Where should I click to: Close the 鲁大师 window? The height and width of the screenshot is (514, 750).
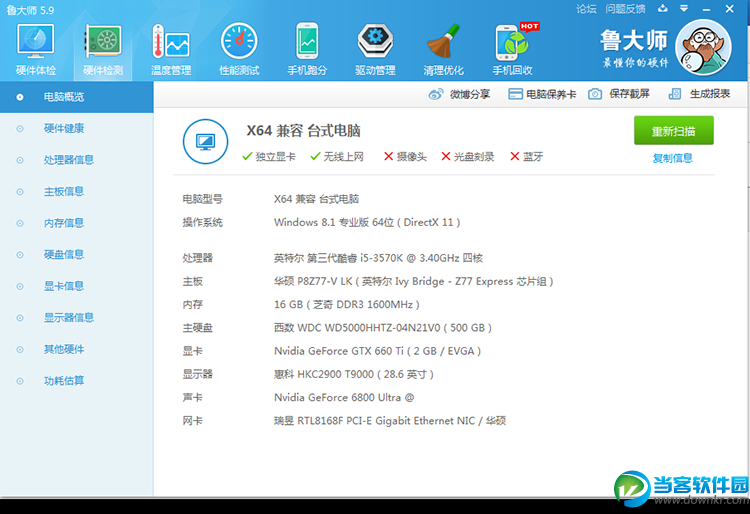(x=729, y=9)
